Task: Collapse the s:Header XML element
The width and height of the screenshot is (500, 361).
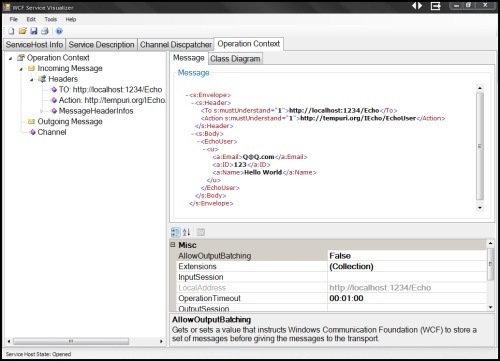Action: tap(193, 103)
